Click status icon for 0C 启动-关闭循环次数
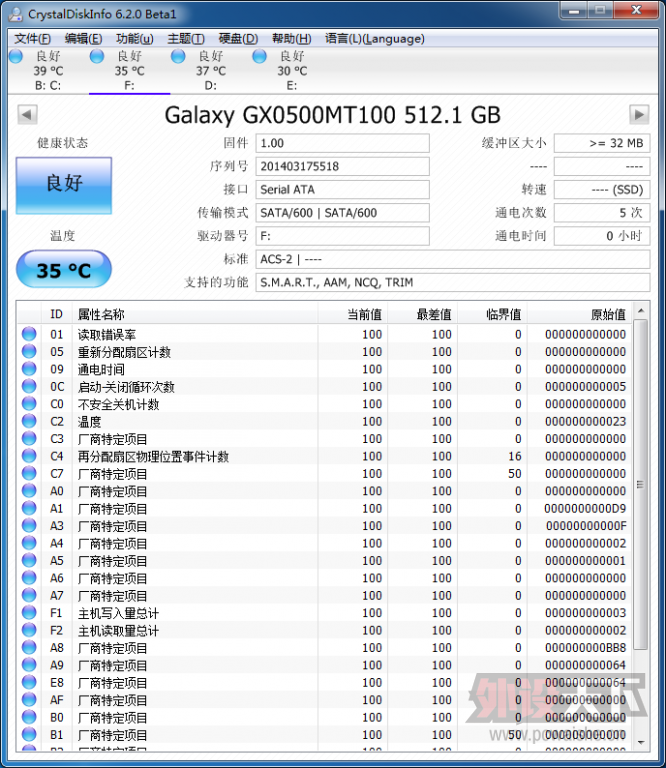 coord(29,386)
